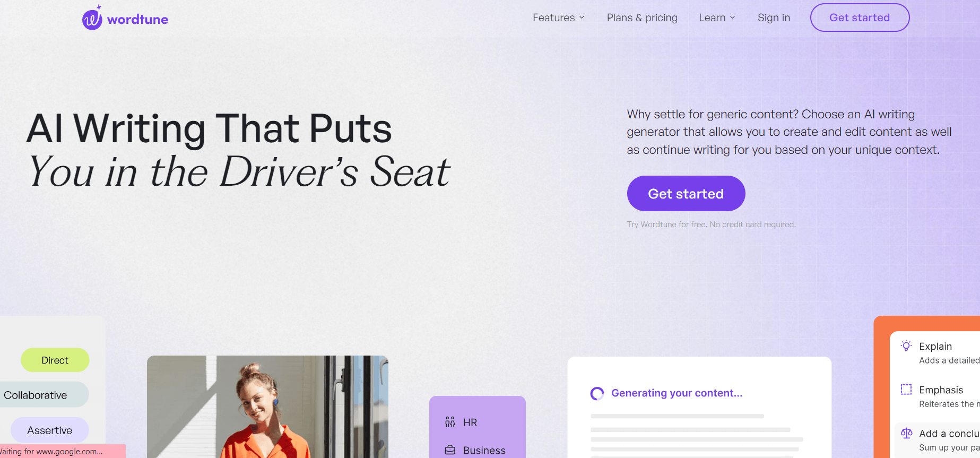Viewport: 980px width, 458px height.
Task: Open Plans & pricing page
Action: 642,18
